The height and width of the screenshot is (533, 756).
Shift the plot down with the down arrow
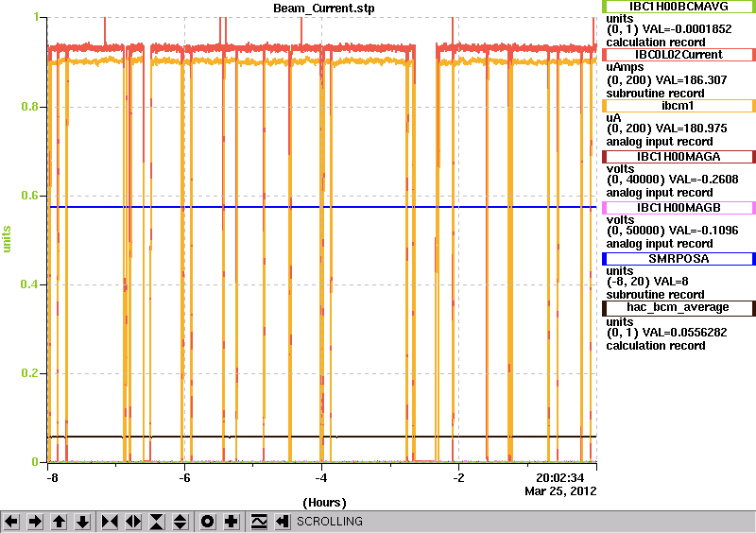coord(83,522)
